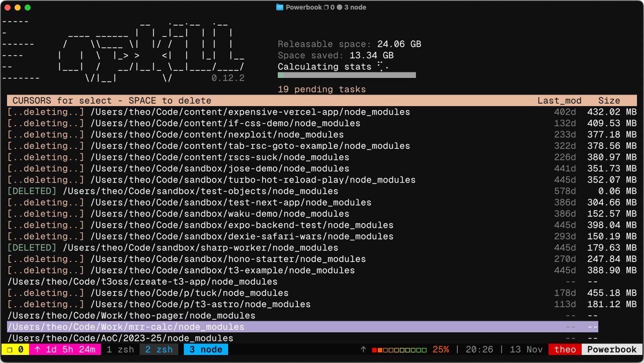Select the jose-demo/node_modules row
This screenshot has height=363, width=644.
pos(322,169)
